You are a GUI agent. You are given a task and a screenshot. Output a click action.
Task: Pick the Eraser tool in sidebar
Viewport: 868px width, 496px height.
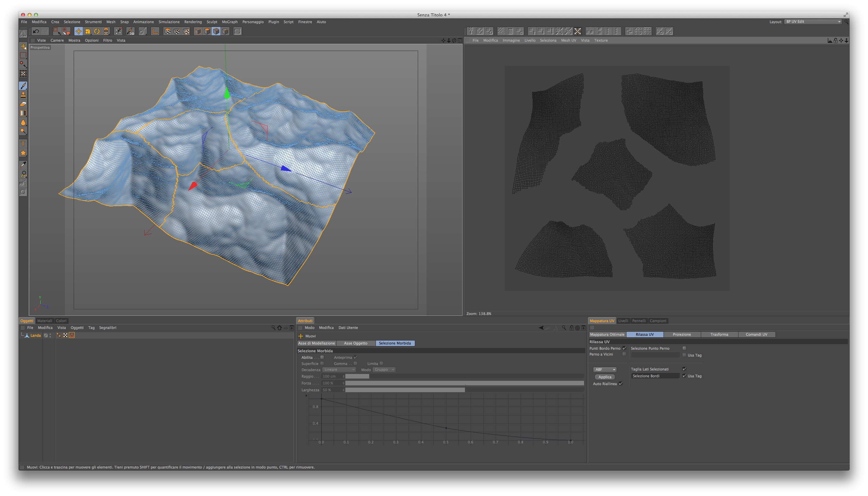point(23,104)
